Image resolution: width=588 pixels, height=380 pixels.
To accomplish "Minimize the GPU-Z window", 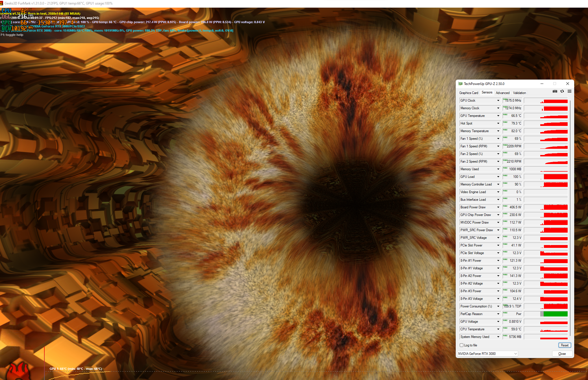I will click(x=542, y=84).
